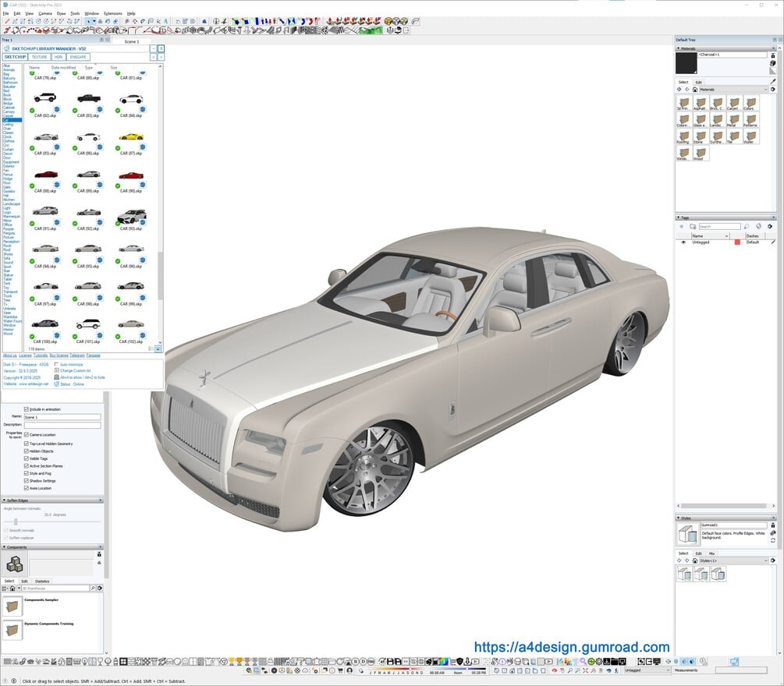The image size is (784, 686).
Task: Click the 3D Warehouse search magnifier
Action: tap(93, 588)
